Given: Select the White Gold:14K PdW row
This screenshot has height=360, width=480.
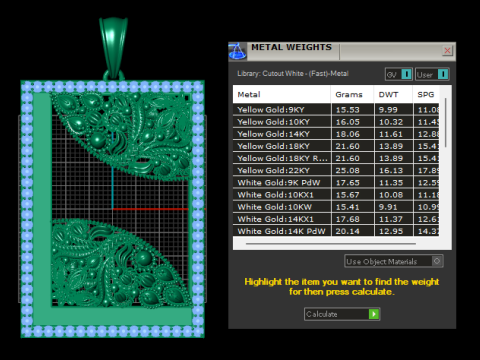Looking at the screenshot, I should click(x=336, y=231).
